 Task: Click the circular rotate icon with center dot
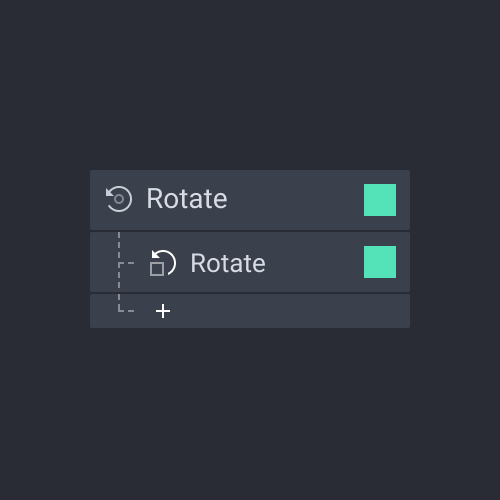pos(119,199)
